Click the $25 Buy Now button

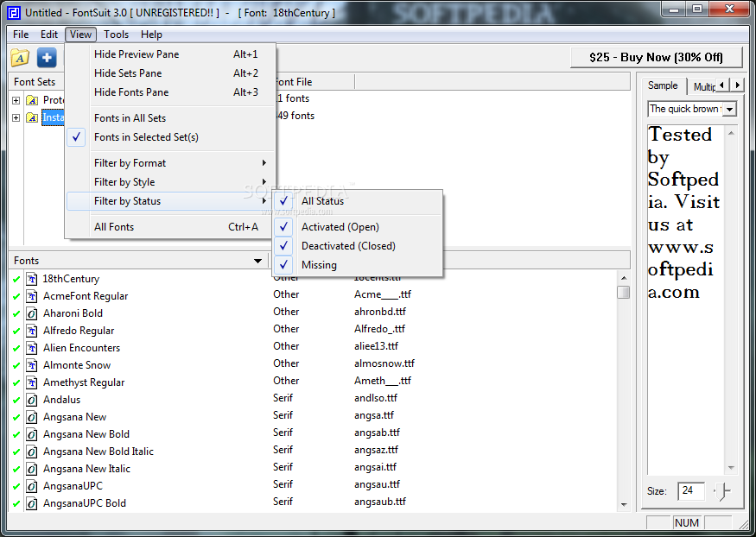656,58
